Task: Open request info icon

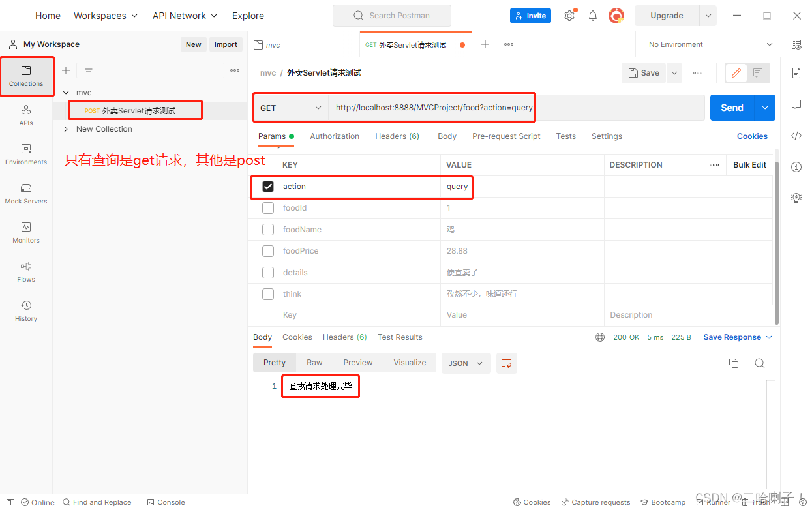Action: point(796,167)
